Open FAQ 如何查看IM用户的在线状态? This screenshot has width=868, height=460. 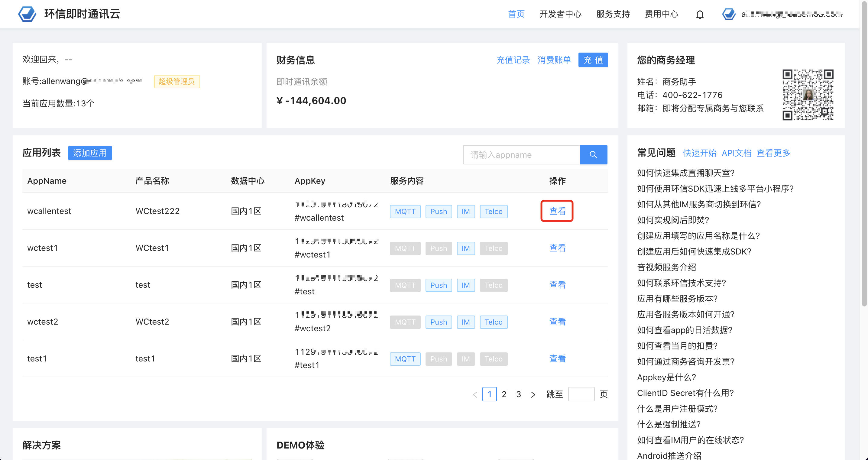point(690,440)
